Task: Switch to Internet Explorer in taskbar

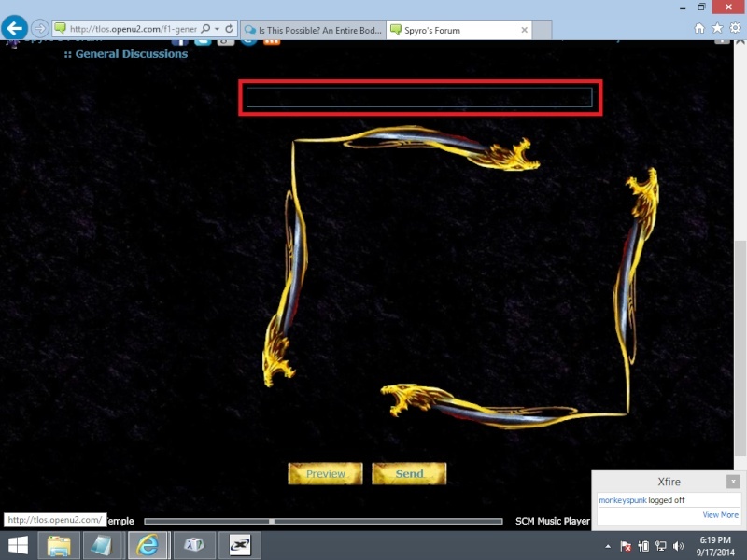Action: point(148,545)
